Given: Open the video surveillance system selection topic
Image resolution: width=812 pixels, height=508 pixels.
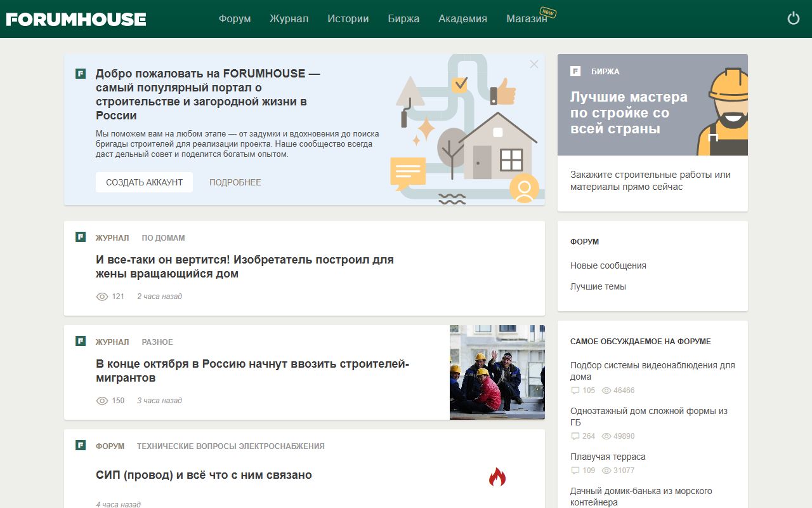Looking at the screenshot, I should click(x=653, y=371).
